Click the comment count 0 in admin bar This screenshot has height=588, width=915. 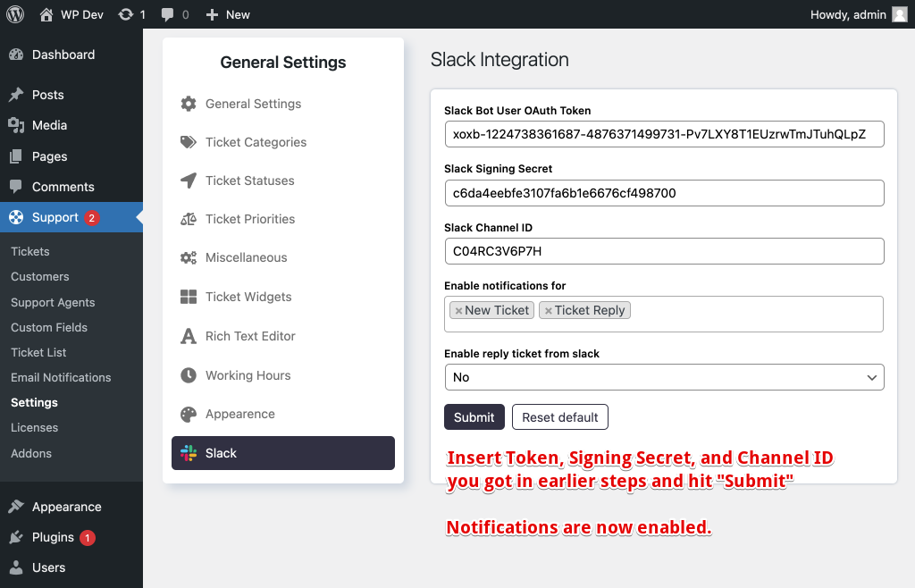[x=186, y=14]
